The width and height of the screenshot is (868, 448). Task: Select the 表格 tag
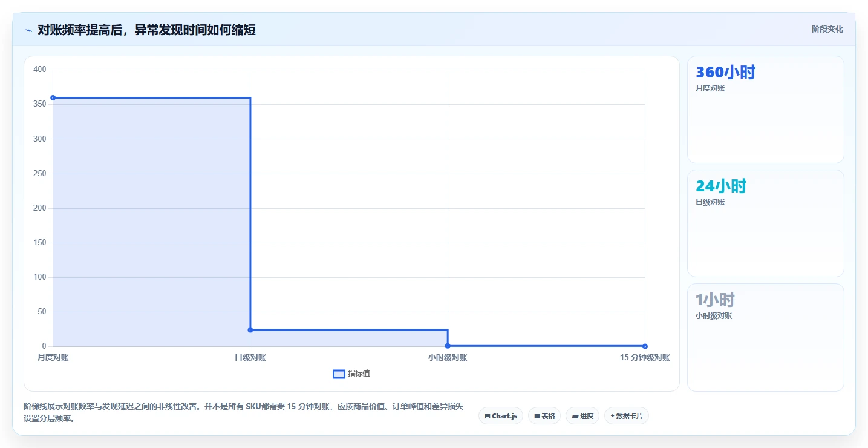[x=544, y=416]
